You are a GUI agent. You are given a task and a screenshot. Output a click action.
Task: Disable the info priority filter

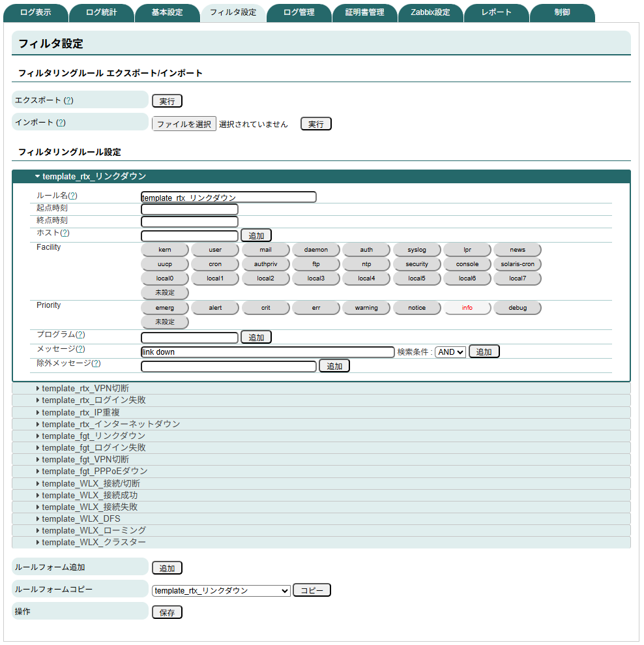pyautogui.click(x=467, y=307)
